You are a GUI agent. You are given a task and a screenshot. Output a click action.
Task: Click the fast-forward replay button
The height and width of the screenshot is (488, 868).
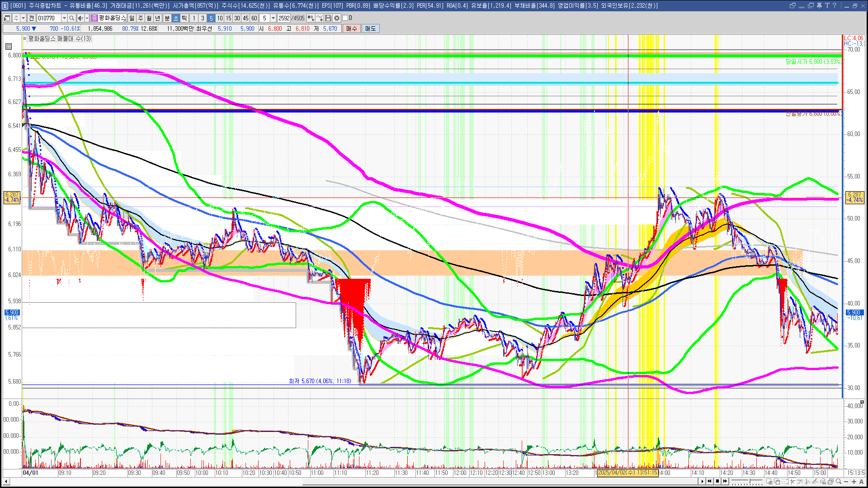725,481
